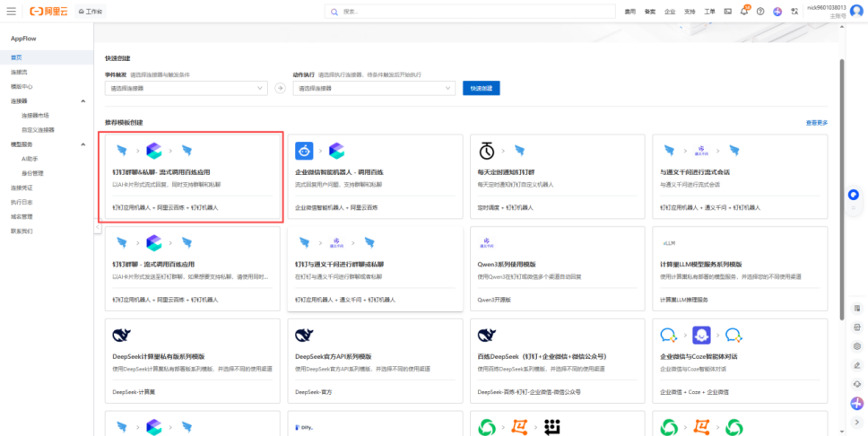Open the notifications bell
The width and height of the screenshot is (868, 436).
744,11
